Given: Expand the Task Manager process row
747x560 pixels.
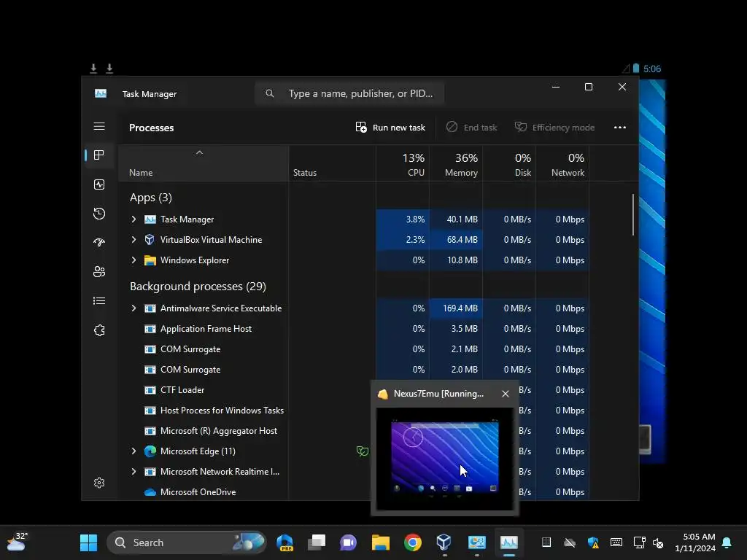Looking at the screenshot, I should (x=134, y=219).
